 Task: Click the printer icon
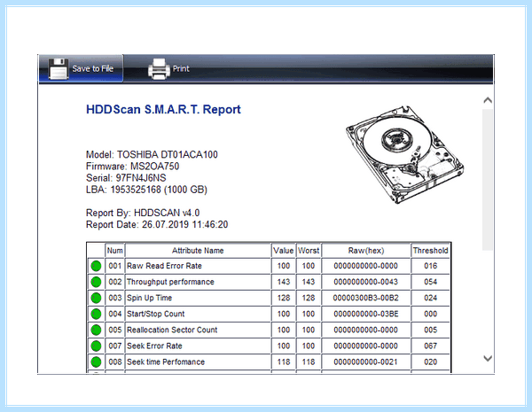159,69
